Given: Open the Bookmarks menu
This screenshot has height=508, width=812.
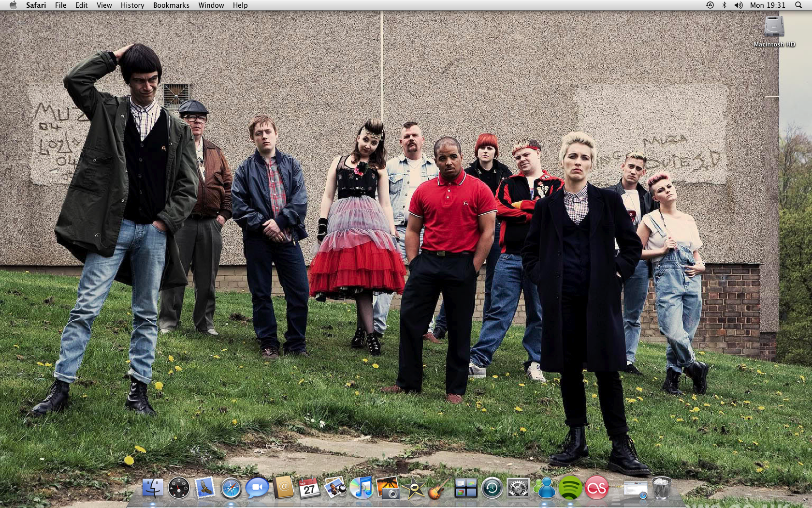Looking at the screenshot, I should click(171, 5).
